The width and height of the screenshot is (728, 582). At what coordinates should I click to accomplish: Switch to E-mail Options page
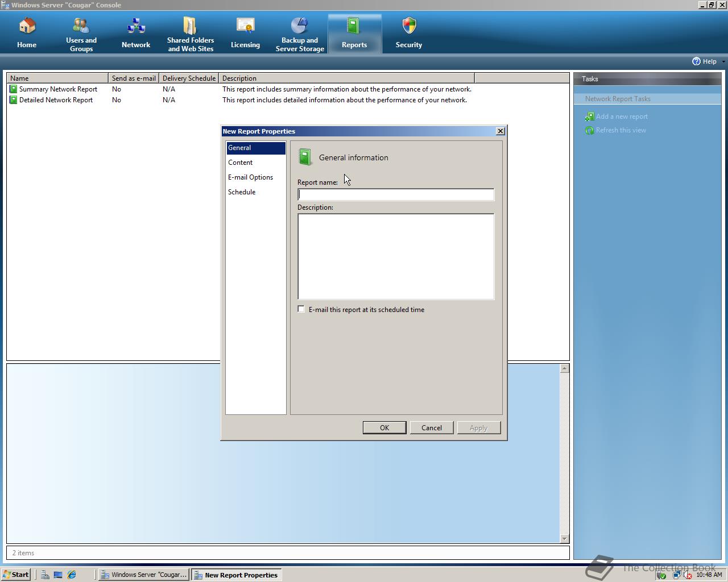pyautogui.click(x=256, y=177)
